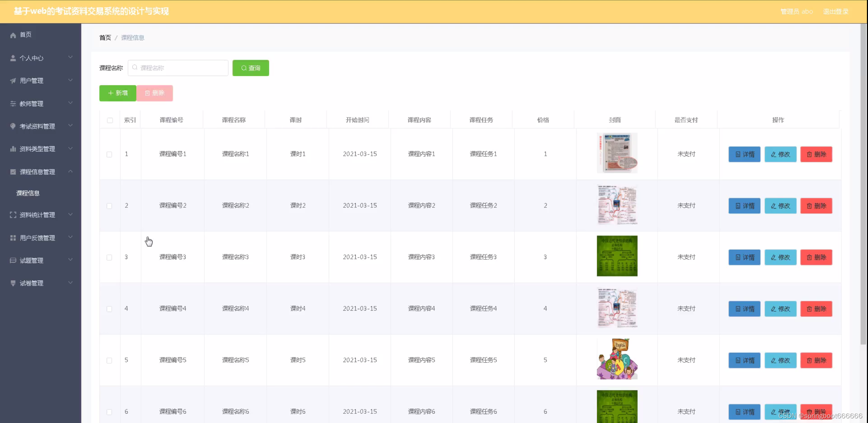Click the grid icon for 用户反馈管理
Screen dimensions: 868x423
pos(13,238)
